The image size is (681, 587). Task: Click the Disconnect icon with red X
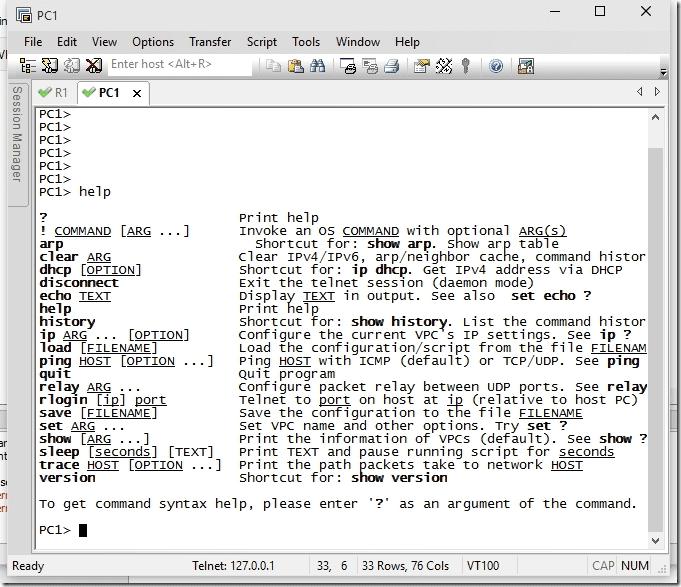click(x=93, y=66)
